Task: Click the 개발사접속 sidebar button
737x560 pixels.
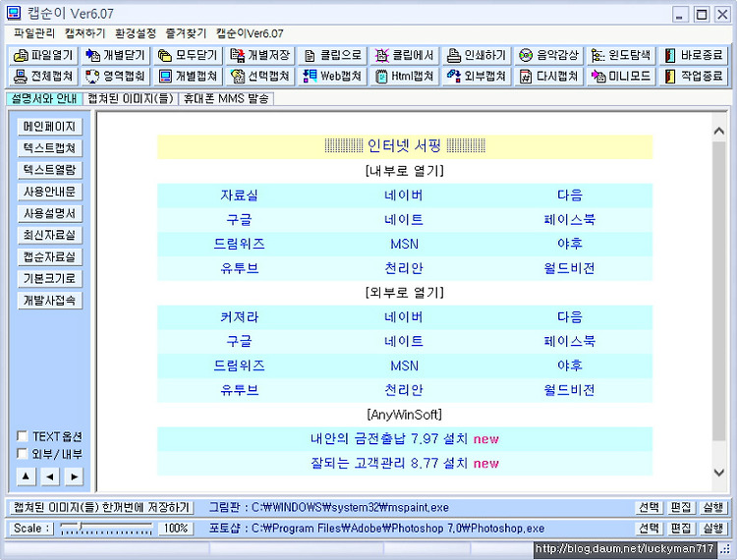Action: tap(49, 301)
